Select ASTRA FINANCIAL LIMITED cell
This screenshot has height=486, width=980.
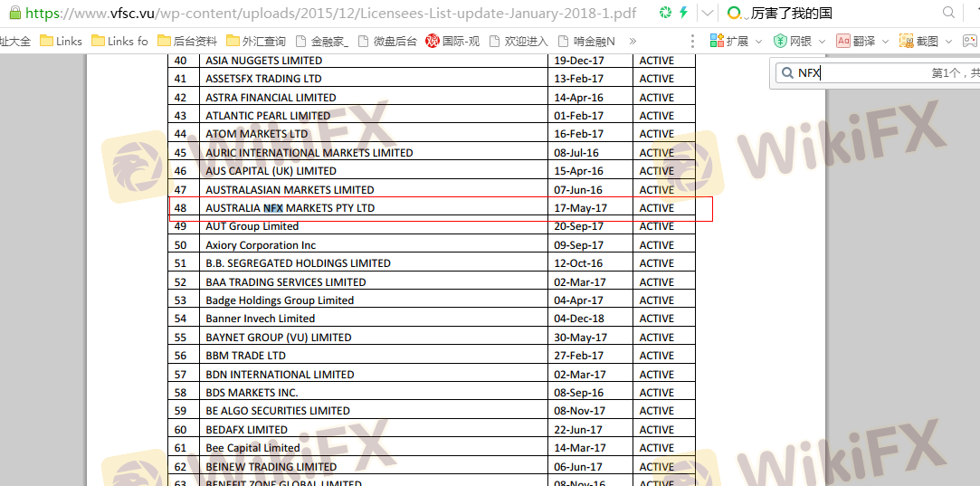coord(373,97)
